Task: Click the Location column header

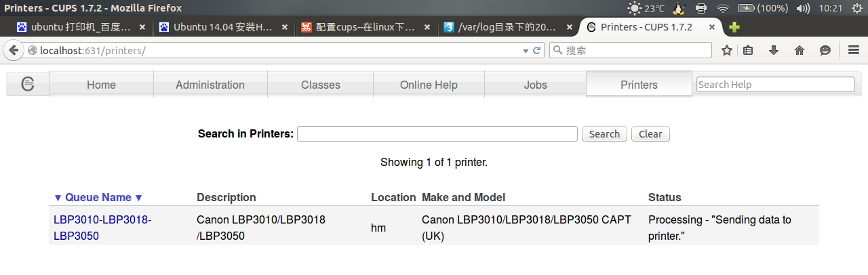Action: pos(393,198)
